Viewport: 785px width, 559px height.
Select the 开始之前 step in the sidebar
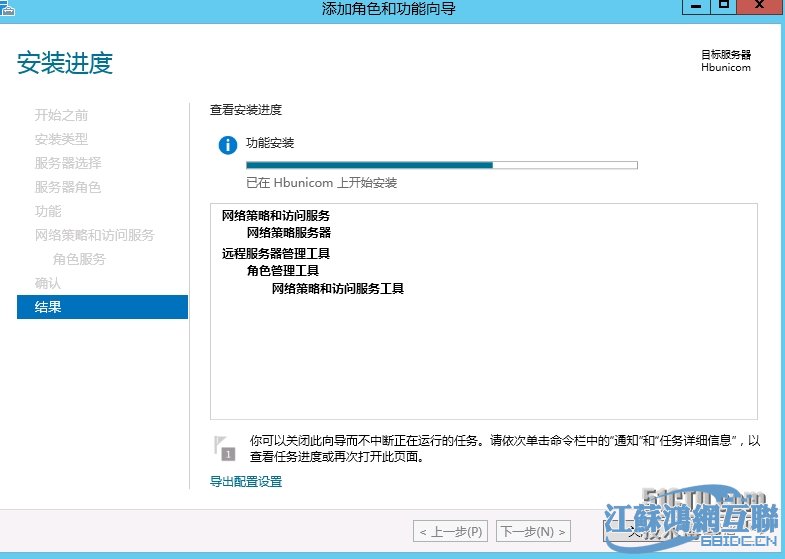[61, 115]
